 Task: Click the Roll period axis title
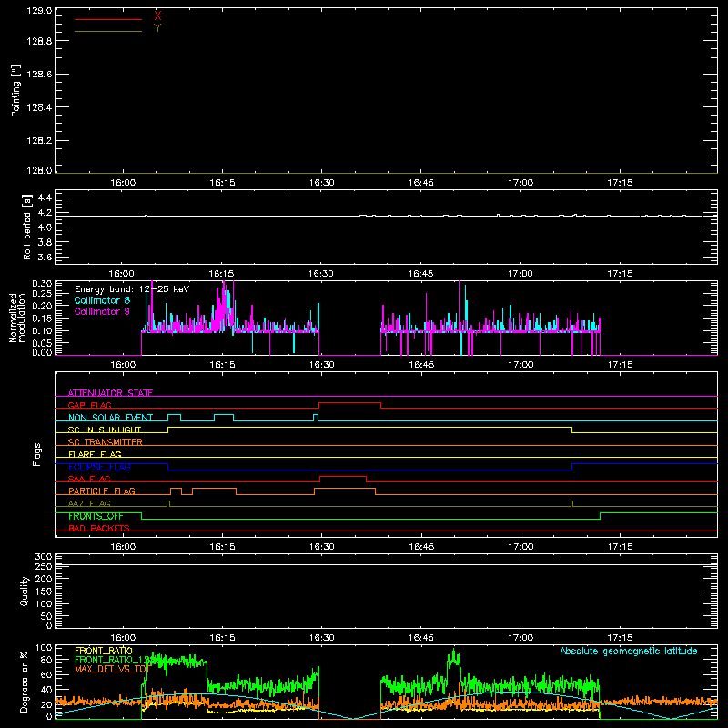click(27, 227)
